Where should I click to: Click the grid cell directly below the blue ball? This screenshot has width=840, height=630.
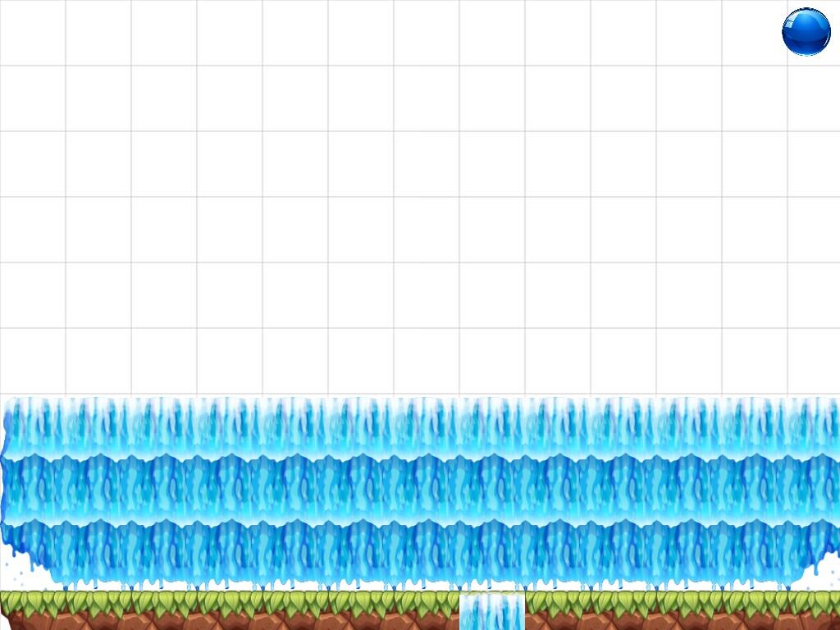pyautogui.click(x=812, y=98)
